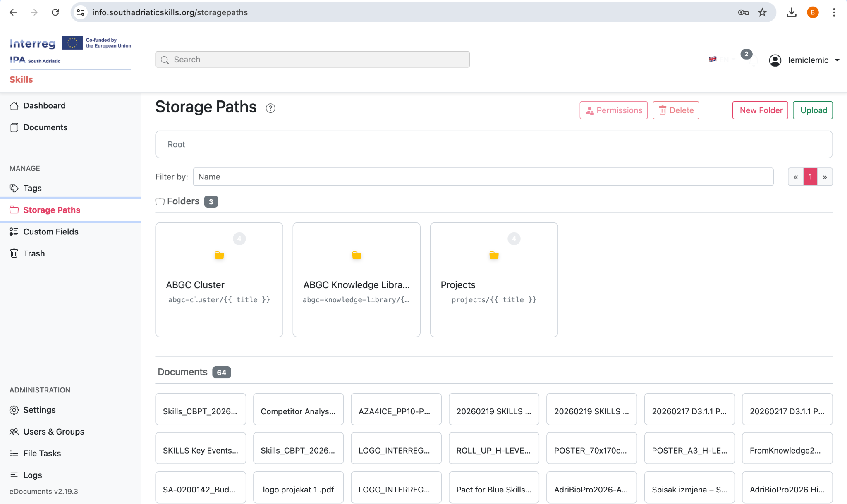Click the Upload button
This screenshot has width=847, height=504.
click(812, 110)
